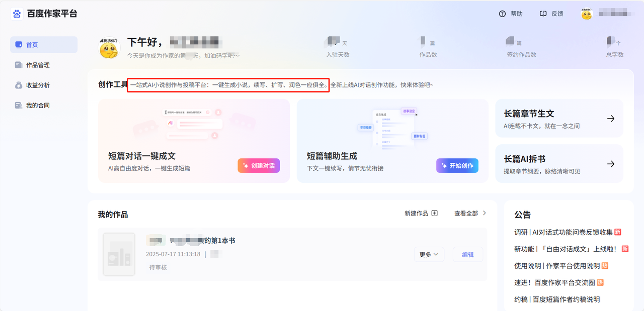Viewport: 644px width, 311px height.
Task: Click the book cover placeholder thumbnail
Action: 119,254
